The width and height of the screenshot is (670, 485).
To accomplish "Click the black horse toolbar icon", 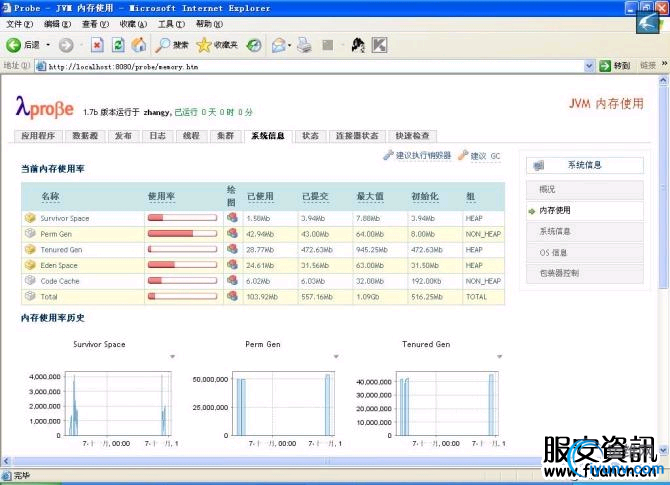I will coord(358,45).
